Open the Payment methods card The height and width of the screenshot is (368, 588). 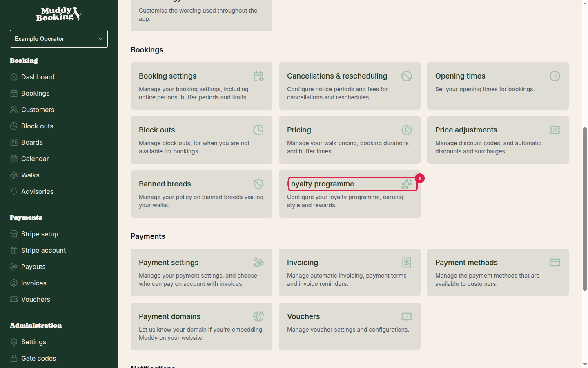[498, 272]
